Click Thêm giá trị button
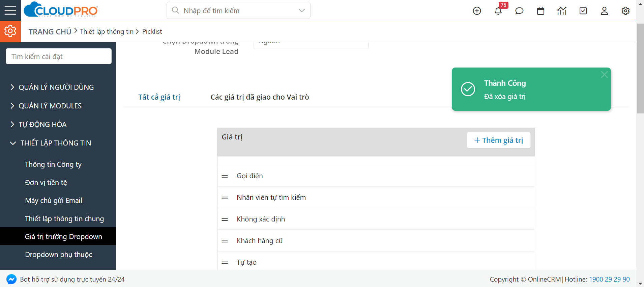The height and width of the screenshot is (287, 644). click(x=498, y=140)
